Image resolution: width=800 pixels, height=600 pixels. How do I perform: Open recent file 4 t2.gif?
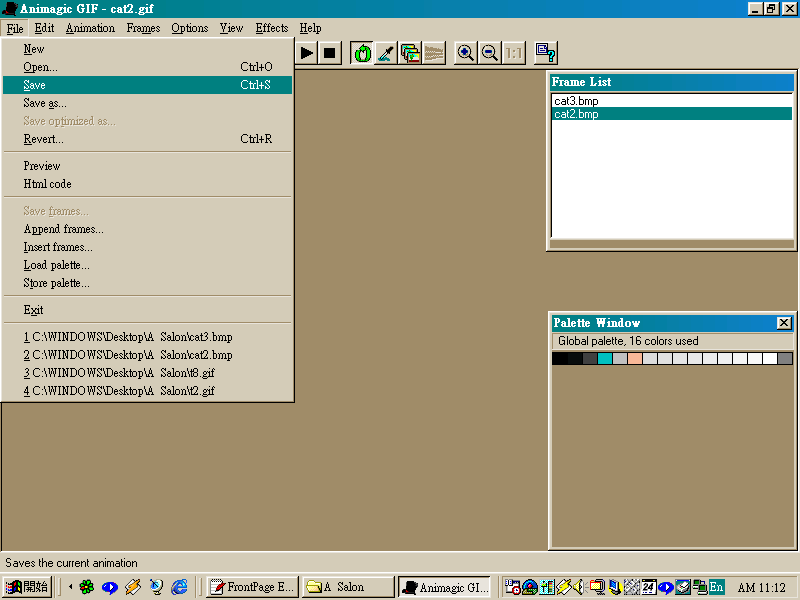pos(147,391)
